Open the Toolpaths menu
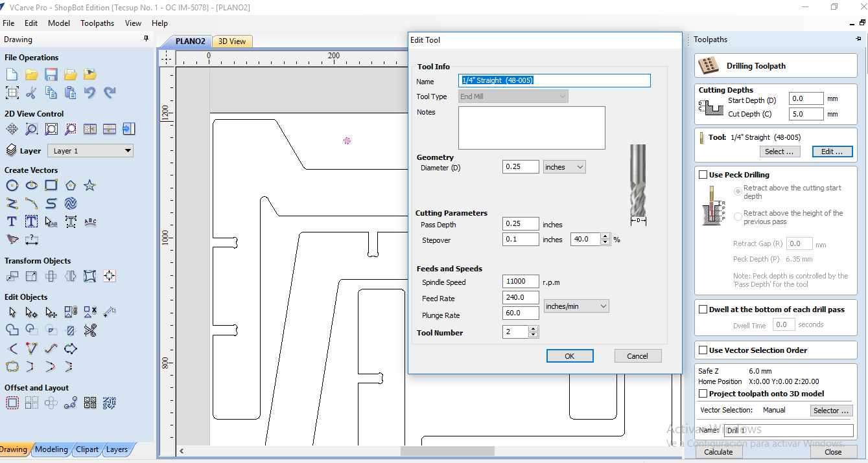Screen dimensions: 868x463 click(x=97, y=23)
